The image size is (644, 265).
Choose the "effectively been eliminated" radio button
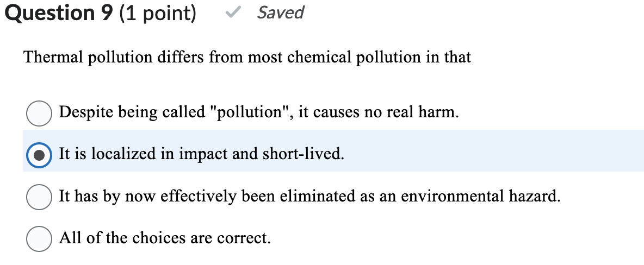(39, 197)
